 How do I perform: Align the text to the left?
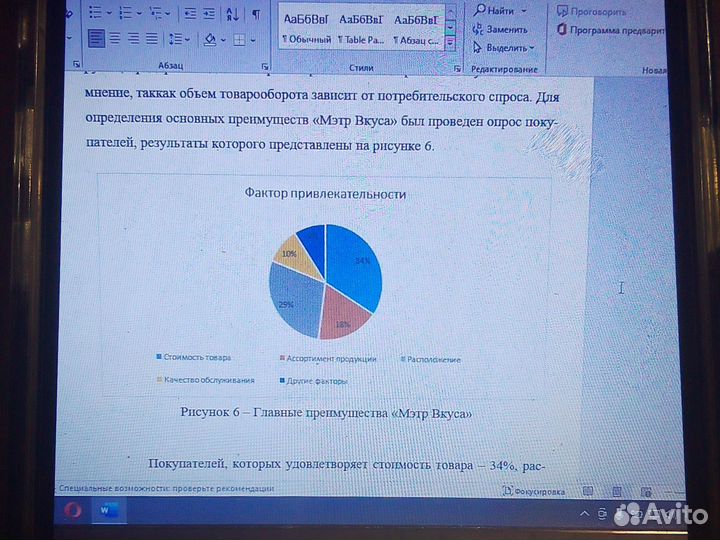pyautogui.click(x=96, y=39)
